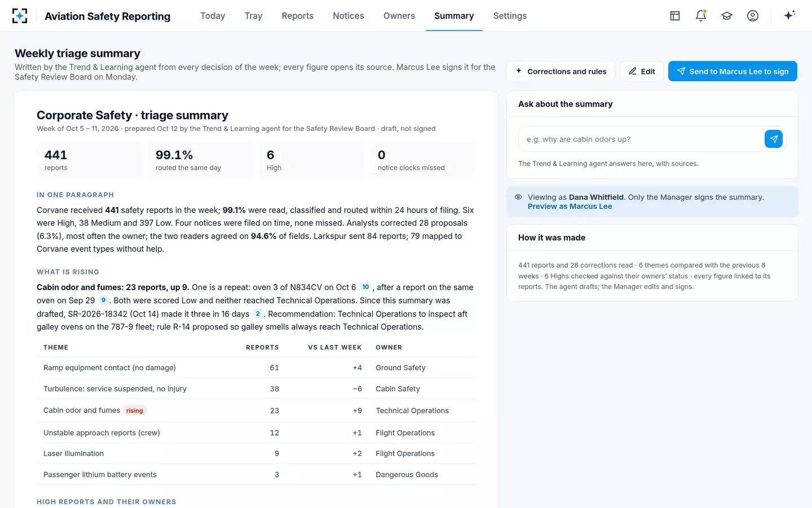The height and width of the screenshot is (508, 812).
Task: Click the Dangerous Goods owner cell
Action: pos(407,475)
